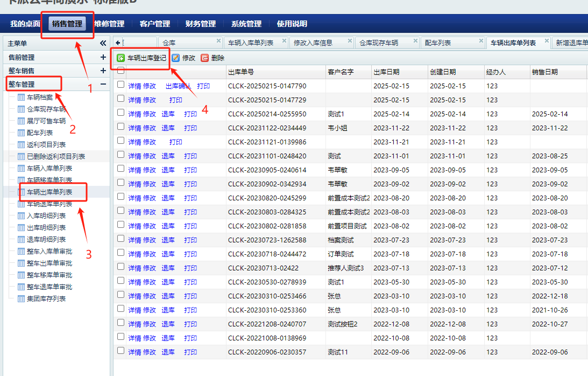Select the checkbox for order CLCK-20220906-0230357

pyautogui.click(x=121, y=351)
